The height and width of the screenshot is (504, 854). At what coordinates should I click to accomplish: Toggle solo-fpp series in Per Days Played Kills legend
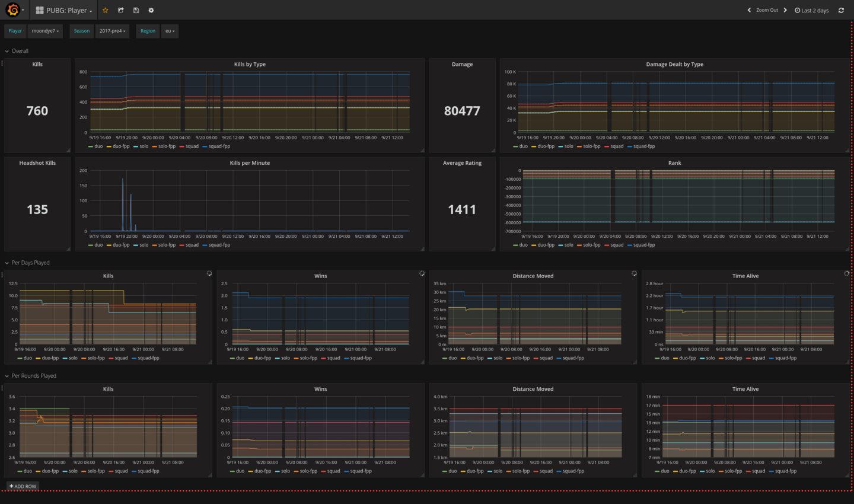(96, 358)
